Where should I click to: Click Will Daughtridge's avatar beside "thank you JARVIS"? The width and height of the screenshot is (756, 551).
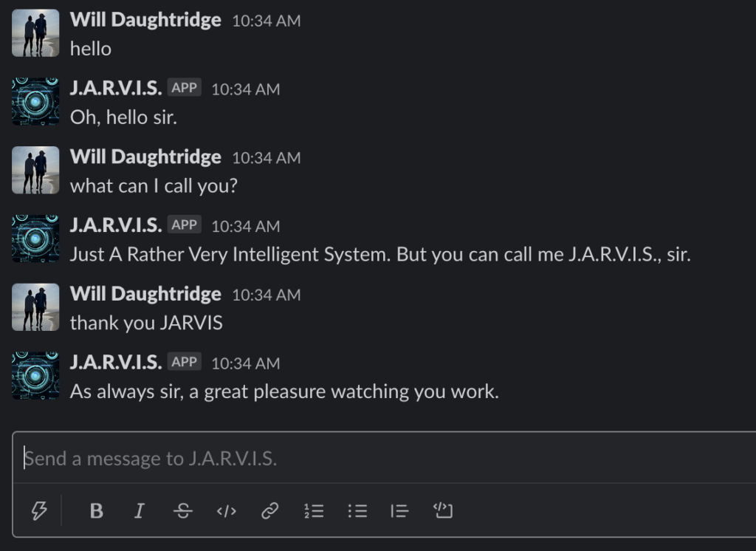coord(35,307)
